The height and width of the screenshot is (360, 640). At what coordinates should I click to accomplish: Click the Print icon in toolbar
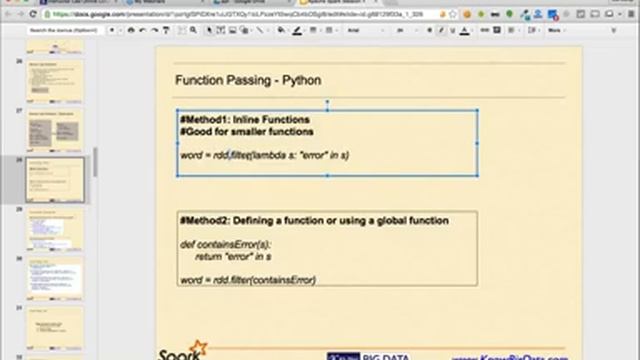click(131, 30)
